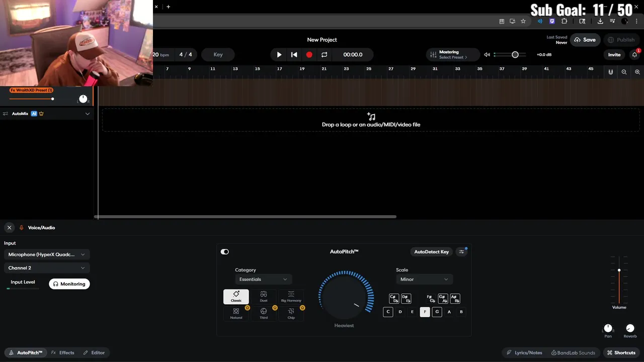Toggle the G note key
This screenshot has width=644, height=362.
pyautogui.click(x=437, y=312)
